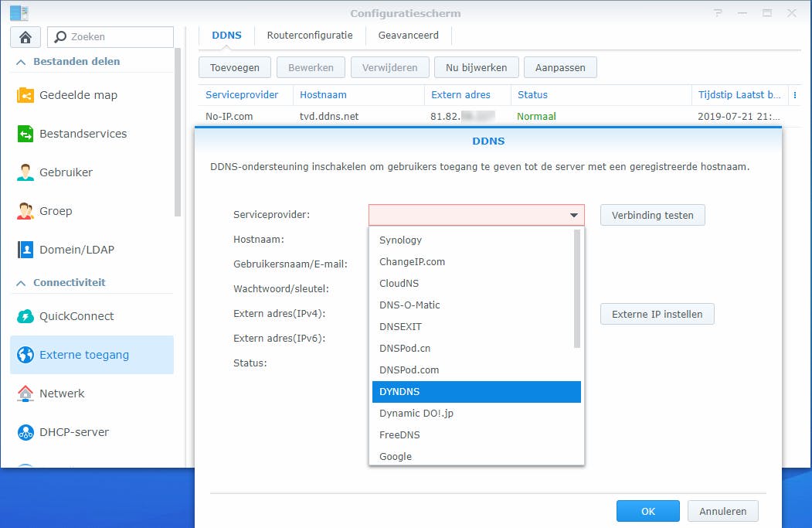Click the Externe toegang globe icon

coord(25,355)
